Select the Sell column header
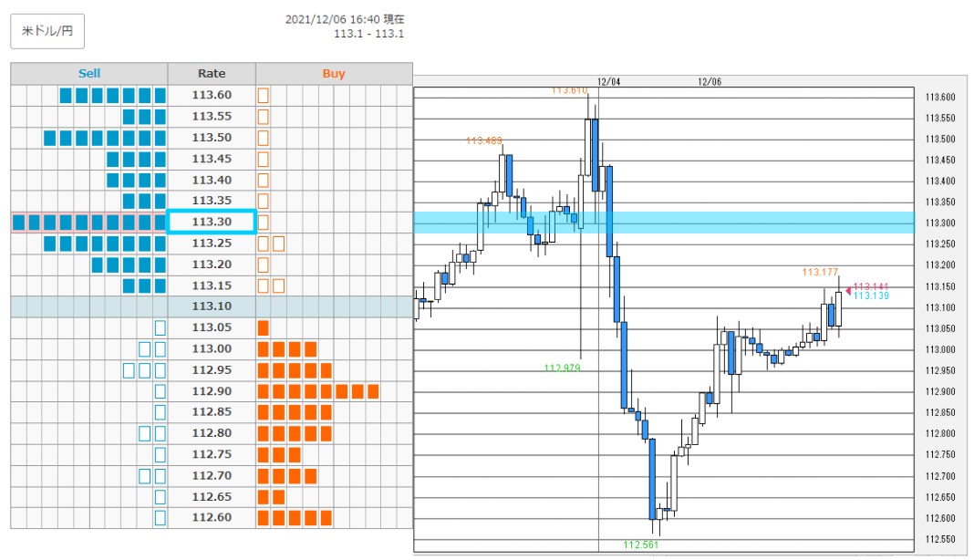The width and height of the screenshot is (974, 560). pyautogui.click(x=89, y=73)
